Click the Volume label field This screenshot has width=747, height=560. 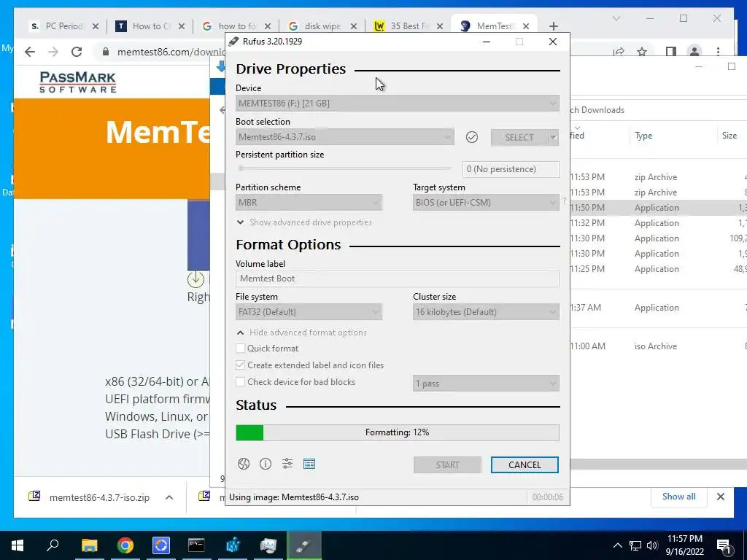pyautogui.click(x=398, y=279)
